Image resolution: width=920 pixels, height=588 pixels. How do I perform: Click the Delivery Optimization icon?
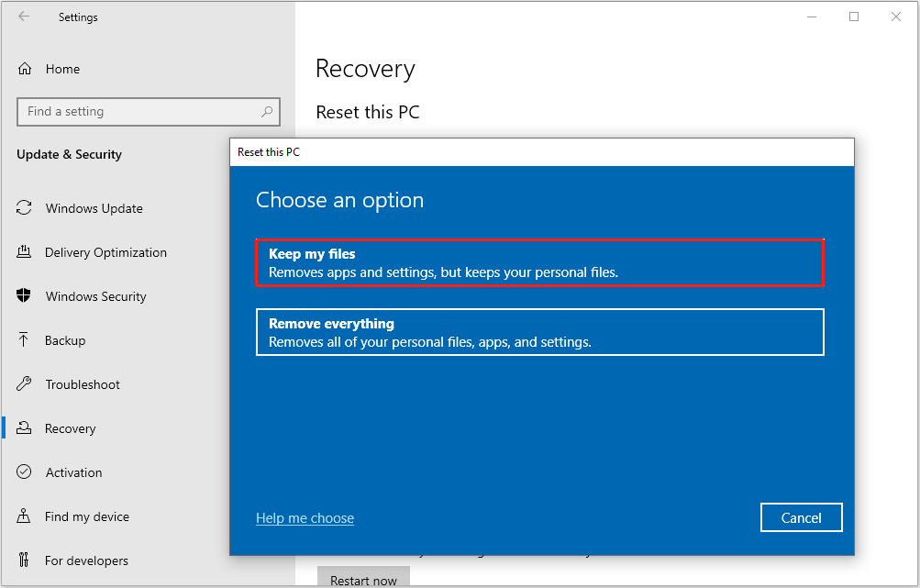pos(24,251)
